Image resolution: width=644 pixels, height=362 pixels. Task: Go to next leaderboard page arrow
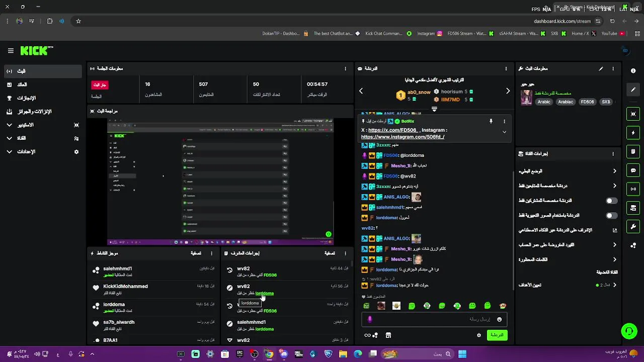(x=508, y=91)
